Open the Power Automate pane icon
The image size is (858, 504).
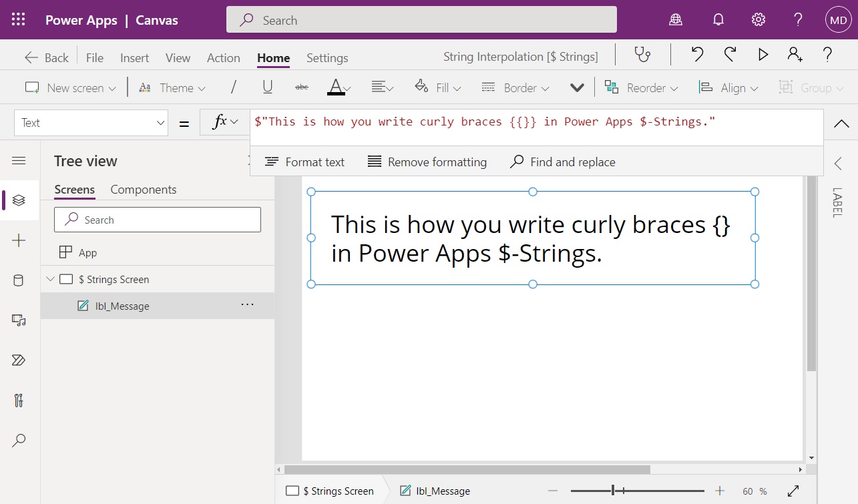coord(20,360)
